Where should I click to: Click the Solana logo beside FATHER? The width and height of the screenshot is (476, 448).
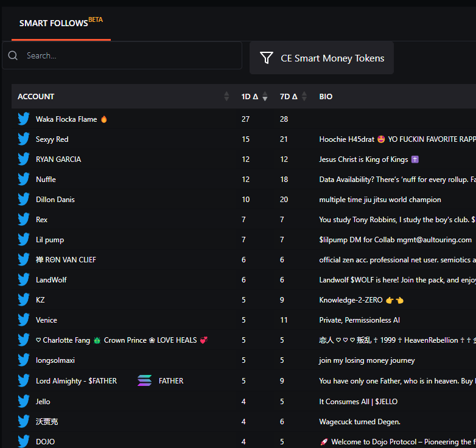click(x=144, y=380)
